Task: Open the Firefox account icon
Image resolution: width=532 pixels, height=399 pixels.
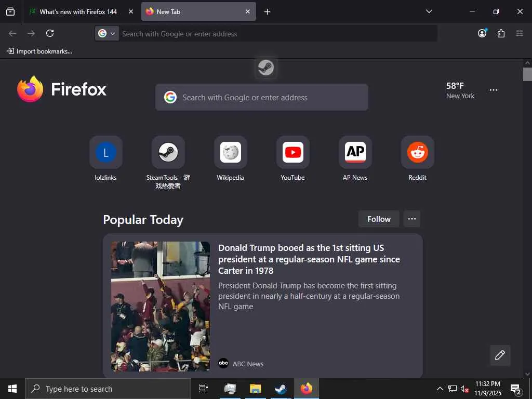Action: pyautogui.click(x=482, y=33)
